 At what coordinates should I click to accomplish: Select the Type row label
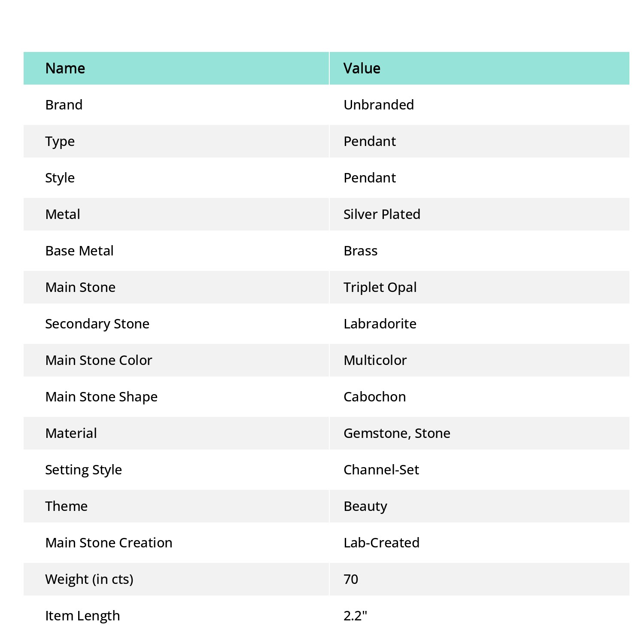pyautogui.click(x=60, y=142)
